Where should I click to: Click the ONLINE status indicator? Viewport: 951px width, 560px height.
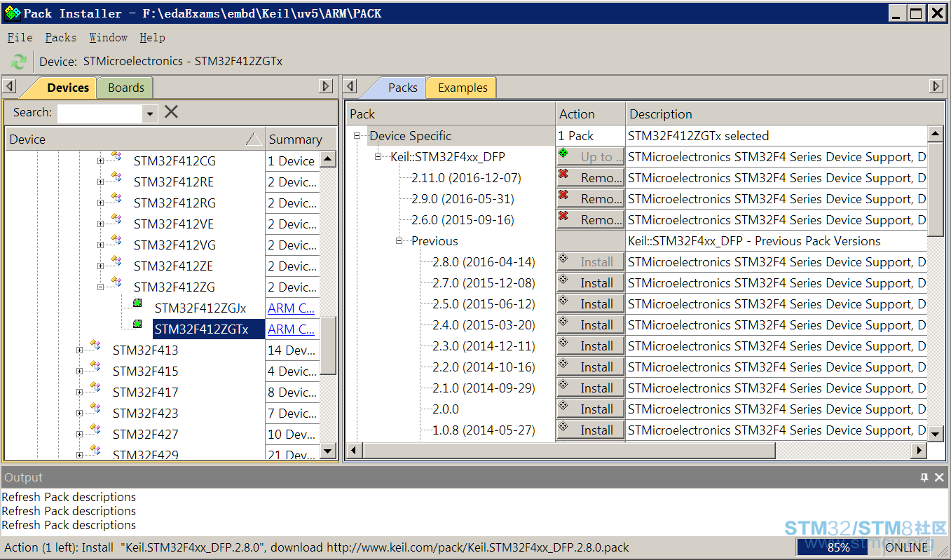[907, 547]
